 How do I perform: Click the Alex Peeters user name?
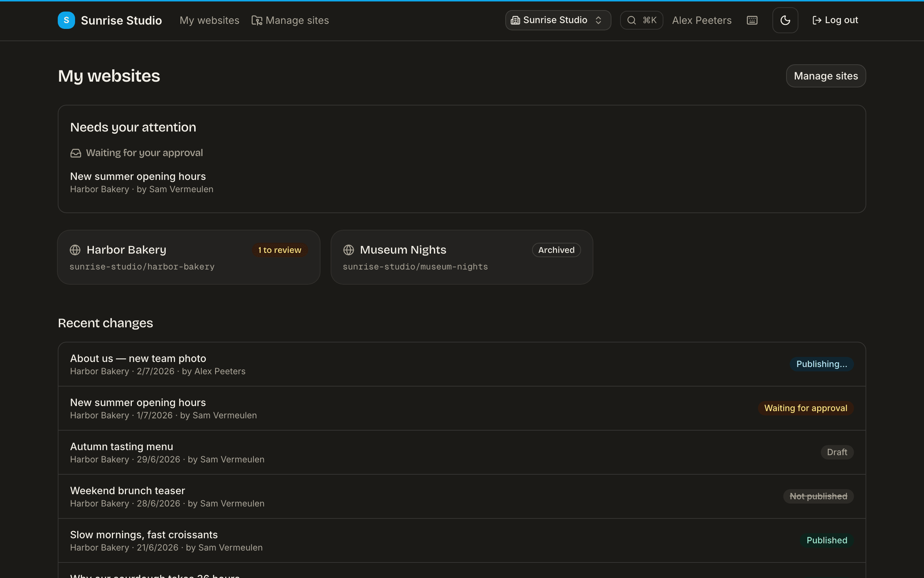click(x=702, y=20)
